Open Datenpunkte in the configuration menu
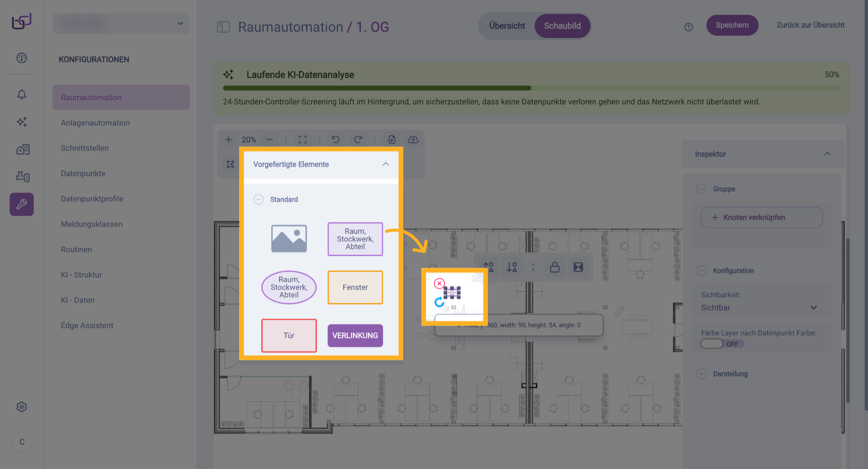Image resolution: width=868 pixels, height=469 pixels. pos(83,173)
